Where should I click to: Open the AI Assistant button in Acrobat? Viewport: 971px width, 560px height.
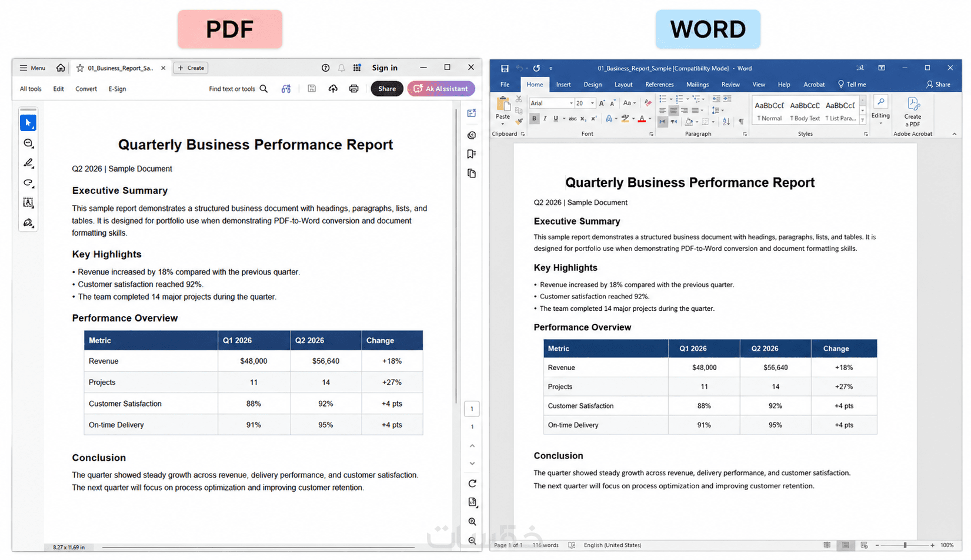click(x=441, y=89)
